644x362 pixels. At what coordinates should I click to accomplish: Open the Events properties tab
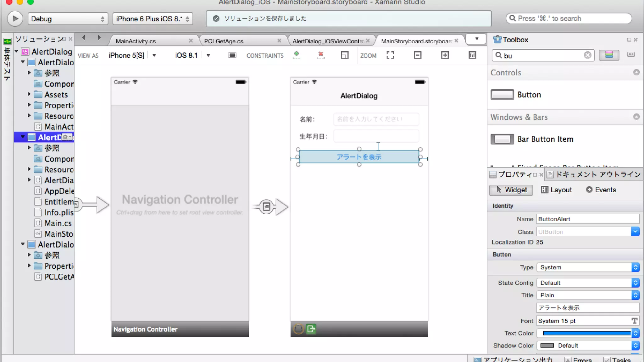[601, 190]
